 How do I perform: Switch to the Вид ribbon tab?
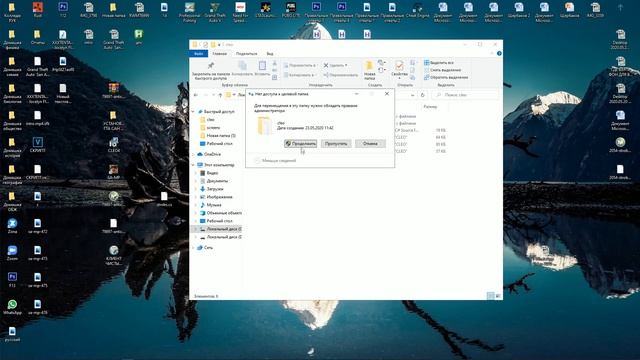point(270,53)
